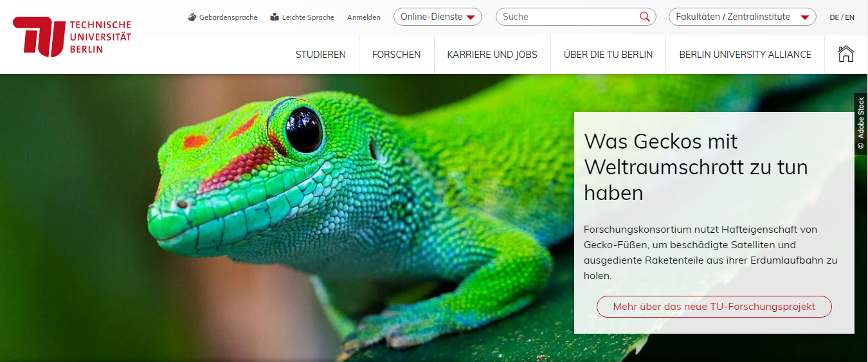Image resolution: width=868 pixels, height=362 pixels.
Task: Open the Fakultäten / Zentralinstitute dropdown
Action: [x=742, y=17]
